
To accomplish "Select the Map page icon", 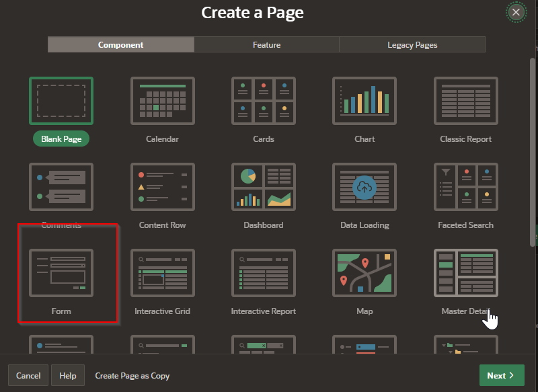I will [364, 273].
